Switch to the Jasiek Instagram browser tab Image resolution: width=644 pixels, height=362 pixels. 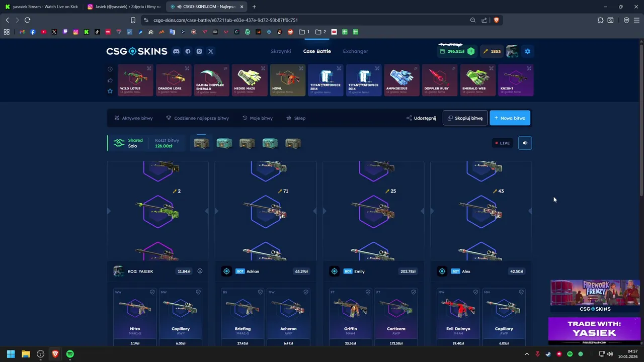[123, 7]
